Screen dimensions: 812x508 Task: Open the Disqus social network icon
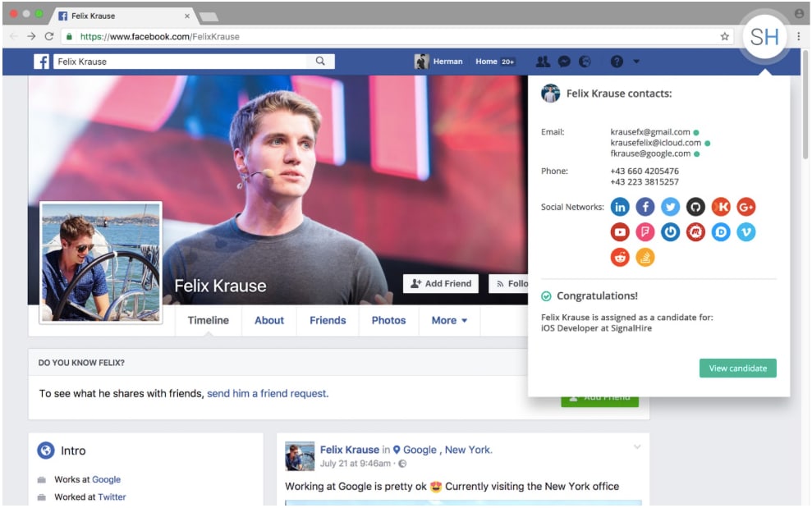click(x=721, y=232)
